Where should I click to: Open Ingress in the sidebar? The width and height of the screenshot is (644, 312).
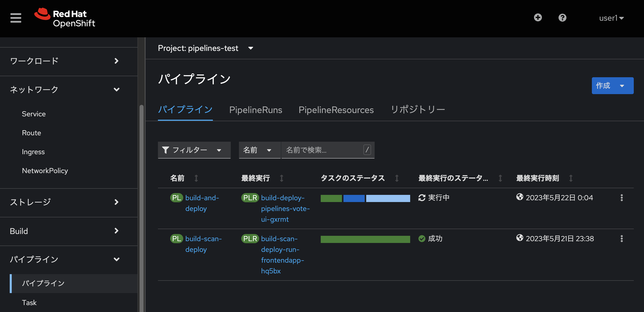[33, 152]
